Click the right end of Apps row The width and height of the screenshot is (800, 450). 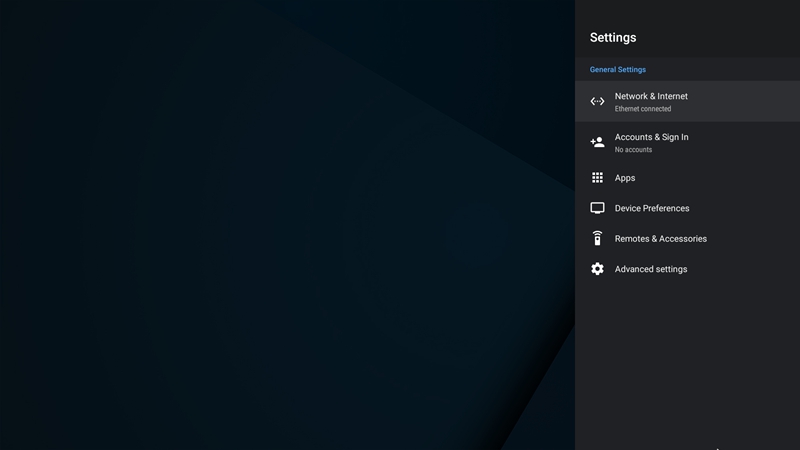coord(780,178)
